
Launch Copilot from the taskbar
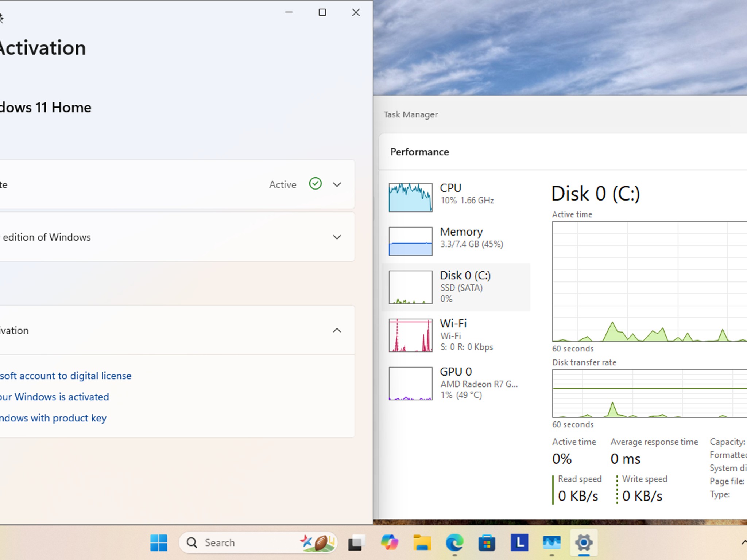pyautogui.click(x=389, y=543)
